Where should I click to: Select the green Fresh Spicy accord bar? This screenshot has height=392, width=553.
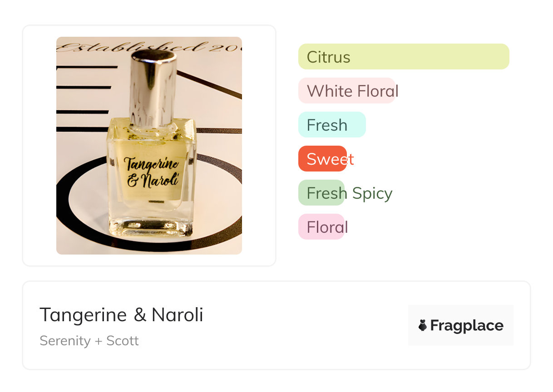tap(321, 193)
